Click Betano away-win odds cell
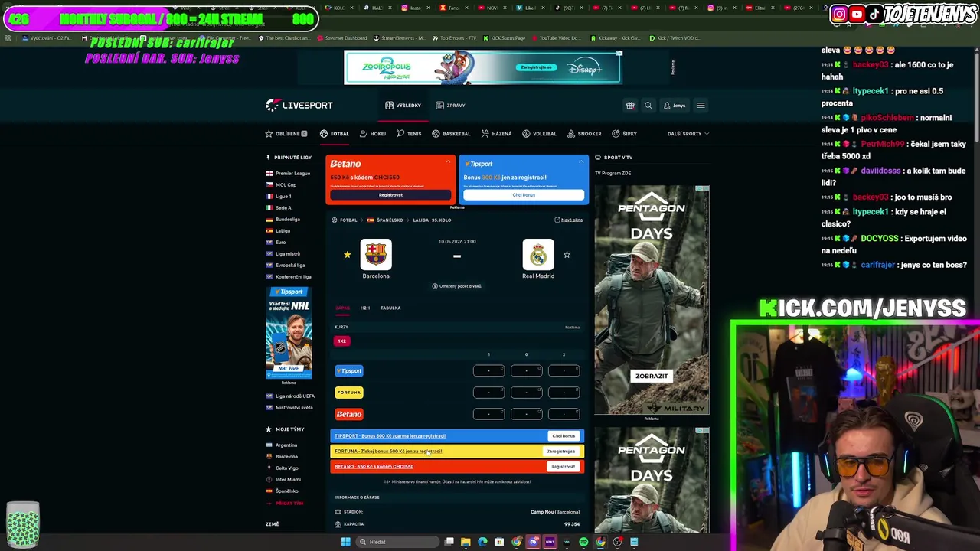Viewport: 980px width, 551px height. 563,414
